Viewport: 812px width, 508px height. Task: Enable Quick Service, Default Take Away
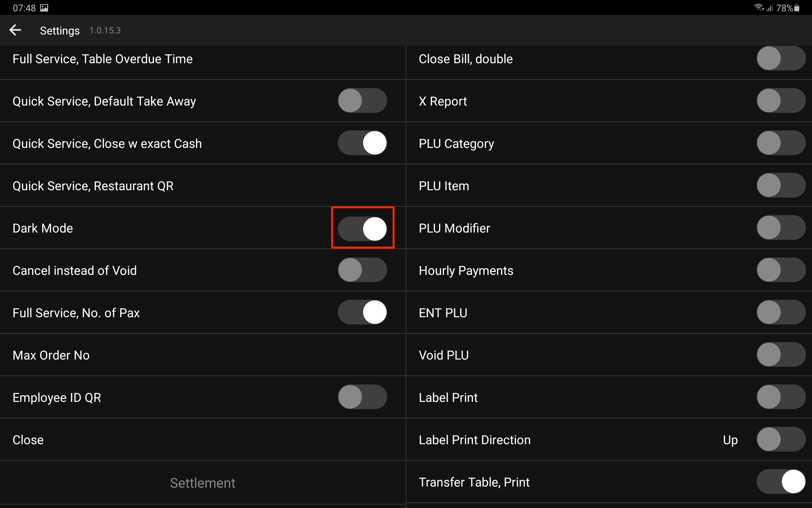click(x=362, y=101)
